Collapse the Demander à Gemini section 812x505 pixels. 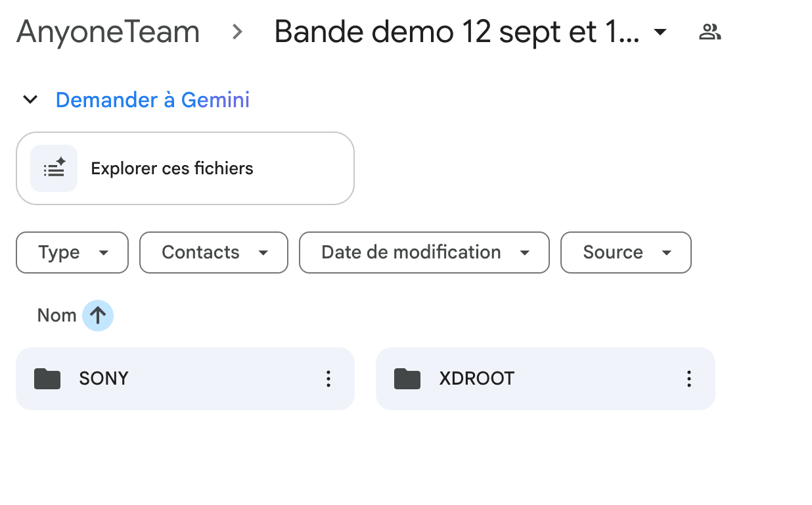tap(30, 99)
